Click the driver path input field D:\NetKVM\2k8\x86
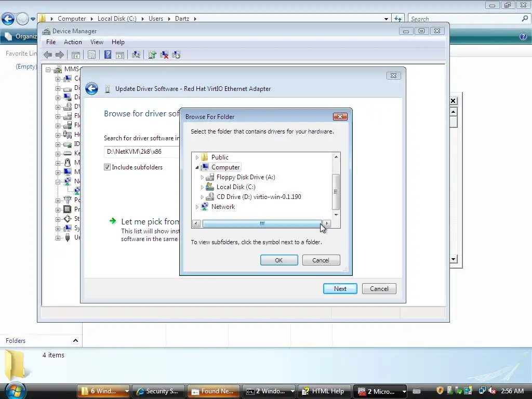Image resolution: width=532 pixels, height=399 pixels. coord(142,152)
